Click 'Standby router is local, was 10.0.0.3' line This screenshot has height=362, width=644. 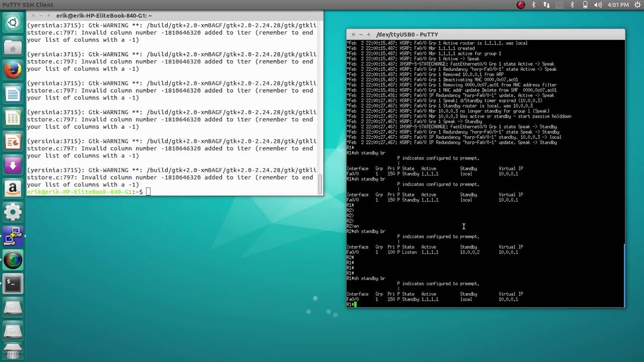(440, 106)
